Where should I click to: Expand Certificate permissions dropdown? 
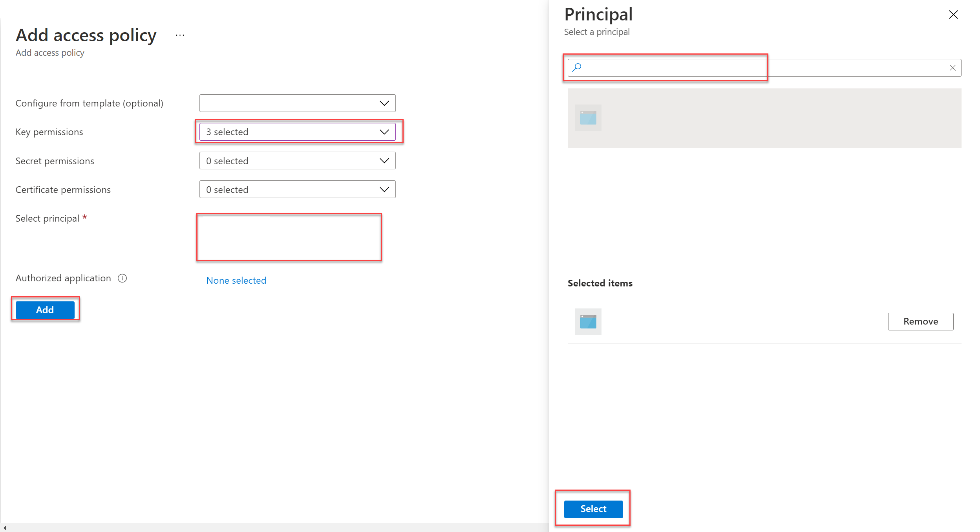tap(297, 189)
